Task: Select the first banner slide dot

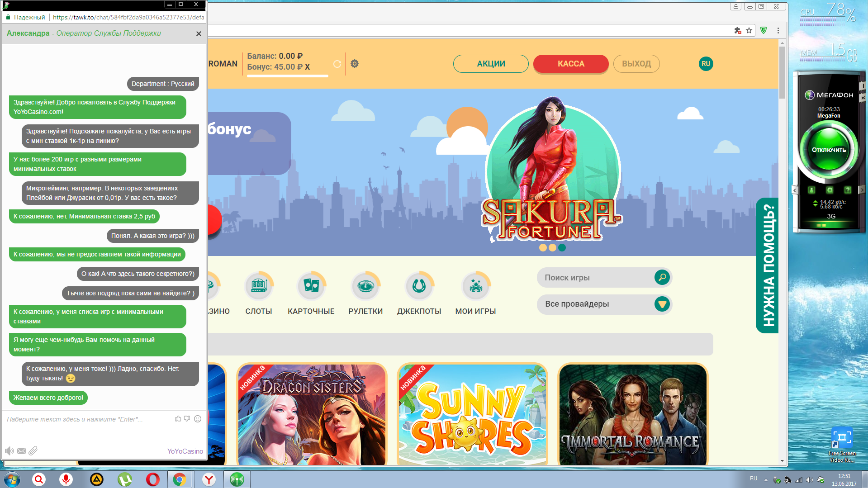Action: [543, 248]
